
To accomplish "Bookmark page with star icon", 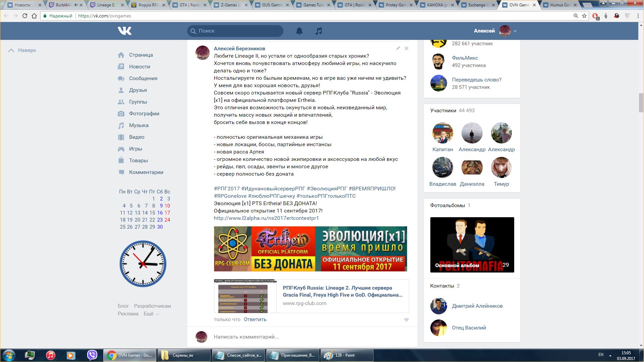I will tap(584, 16).
